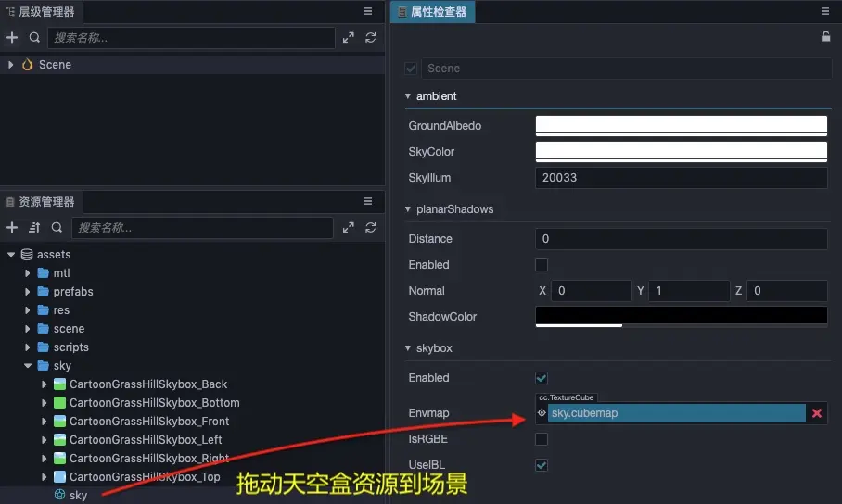Viewport: 842px width, 504px height.
Task: Expand the res folder
Action: (x=28, y=310)
